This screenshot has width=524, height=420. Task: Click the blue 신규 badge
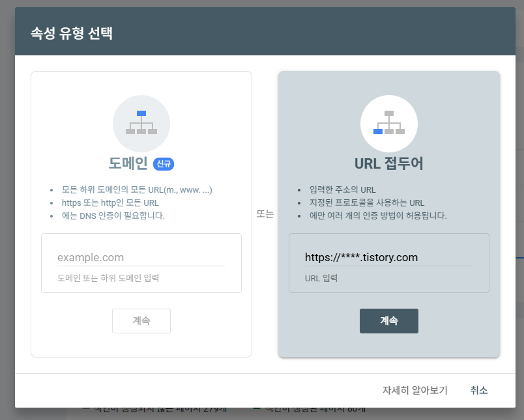164,164
